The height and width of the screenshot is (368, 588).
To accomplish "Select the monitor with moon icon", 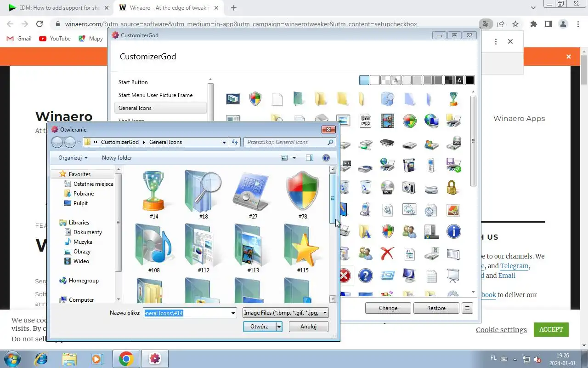I will pos(409,276).
